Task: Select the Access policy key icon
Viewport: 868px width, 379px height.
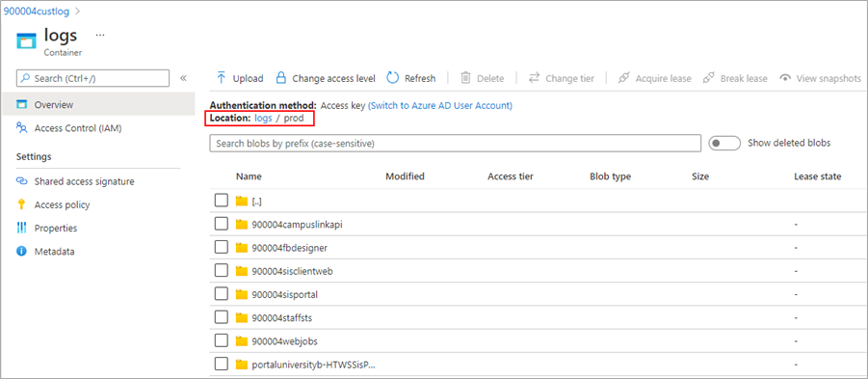Action: tap(21, 204)
